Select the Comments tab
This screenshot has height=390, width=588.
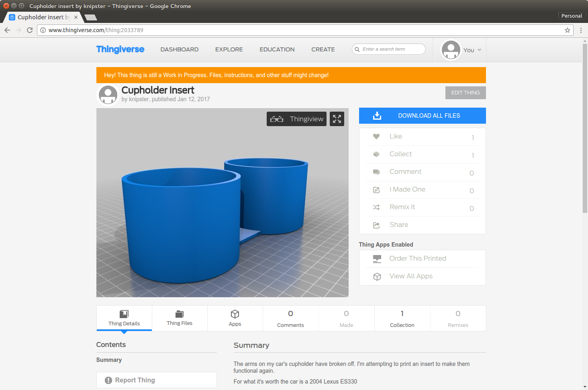(290, 319)
